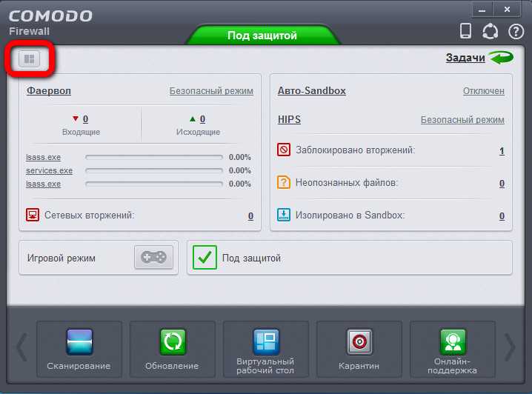Close the Comodo Firewall window
Image resolution: width=532 pixels, height=394 pixels.
coord(507,10)
